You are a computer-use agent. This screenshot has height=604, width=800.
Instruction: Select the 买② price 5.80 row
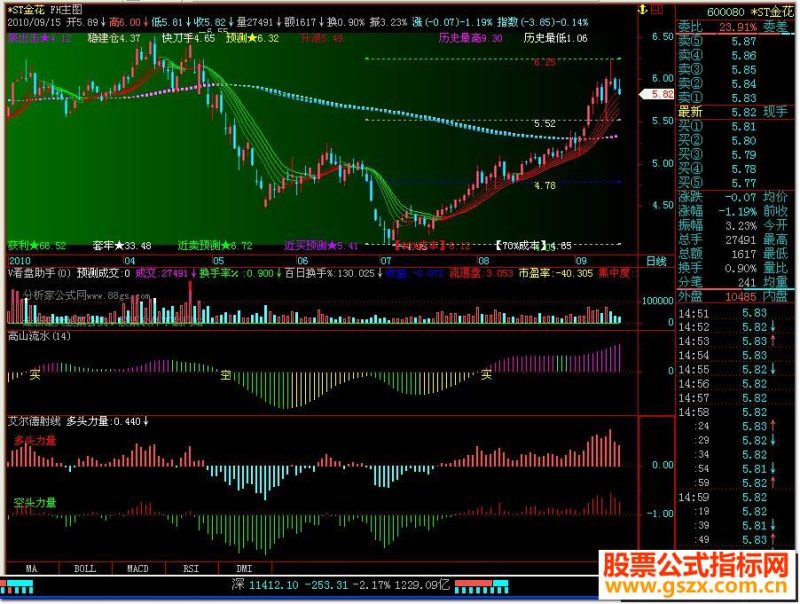pyautogui.click(x=737, y=141)
